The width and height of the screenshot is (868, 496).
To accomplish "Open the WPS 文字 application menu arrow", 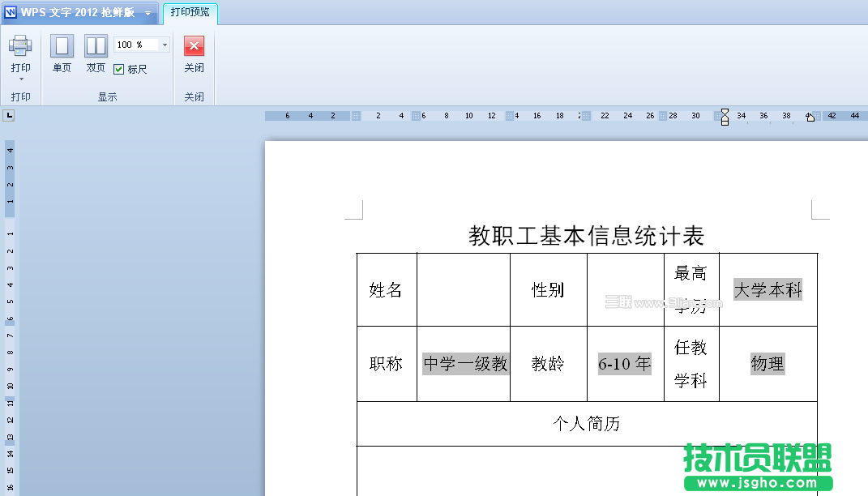I will coord(148,14).
